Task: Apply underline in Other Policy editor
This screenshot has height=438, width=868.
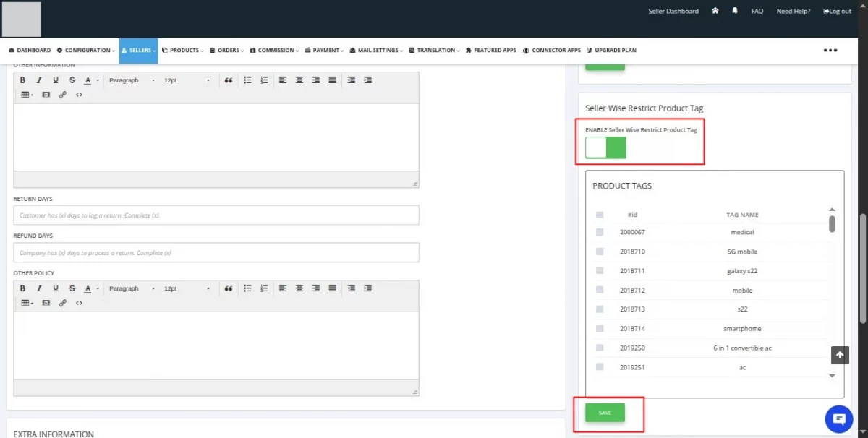Action: 56,288
